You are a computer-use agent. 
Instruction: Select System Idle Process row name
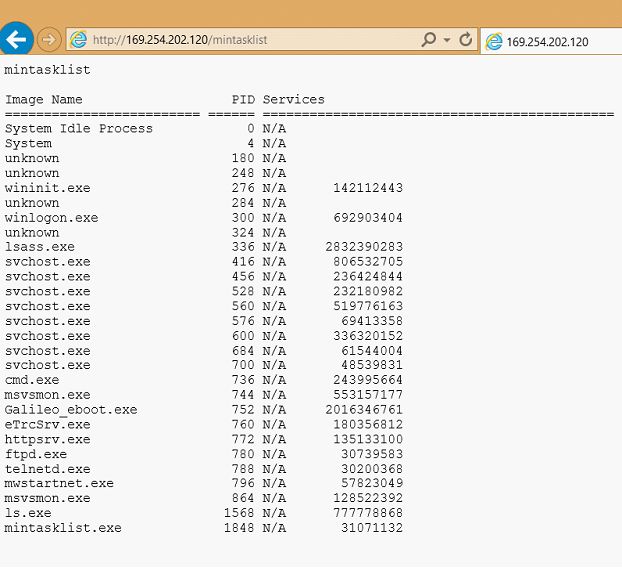tap(79, 128)
